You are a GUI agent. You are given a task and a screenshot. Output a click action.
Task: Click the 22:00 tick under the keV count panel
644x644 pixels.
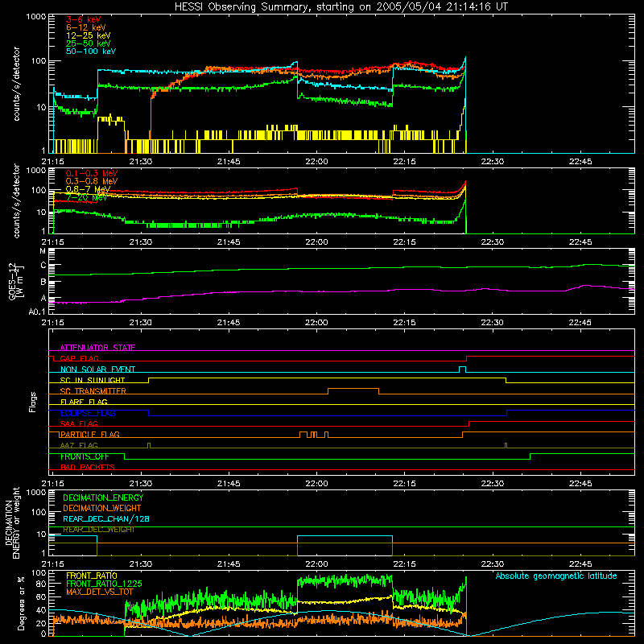(316, 162)
